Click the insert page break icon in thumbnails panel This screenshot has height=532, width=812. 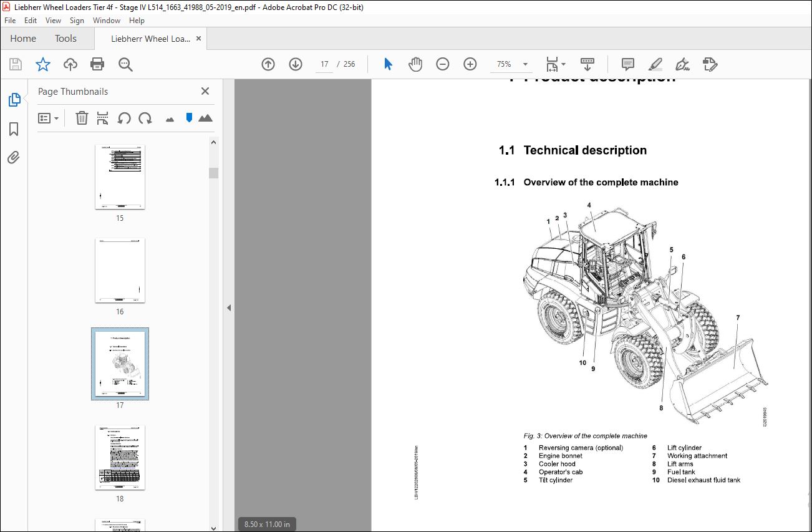point(103,118)
